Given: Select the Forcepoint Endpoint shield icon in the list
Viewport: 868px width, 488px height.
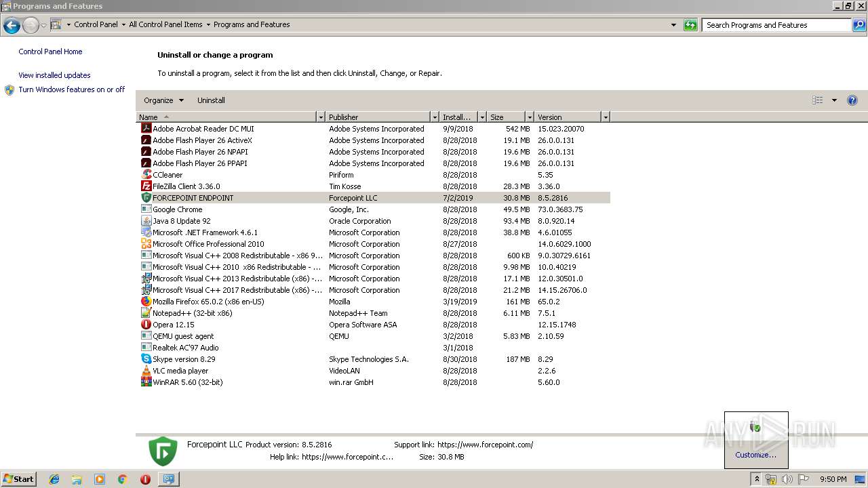Looking at the screenshot, I should point(146,197).
